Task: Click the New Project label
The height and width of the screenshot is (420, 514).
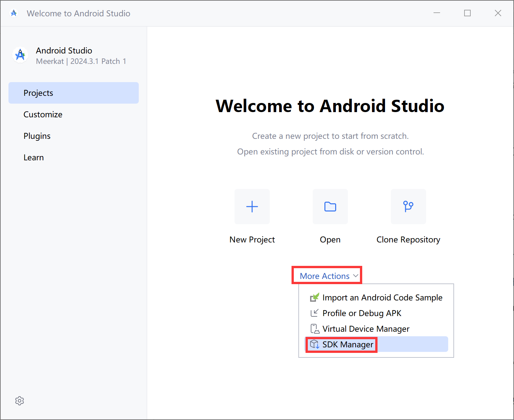Action: point(252,240)
